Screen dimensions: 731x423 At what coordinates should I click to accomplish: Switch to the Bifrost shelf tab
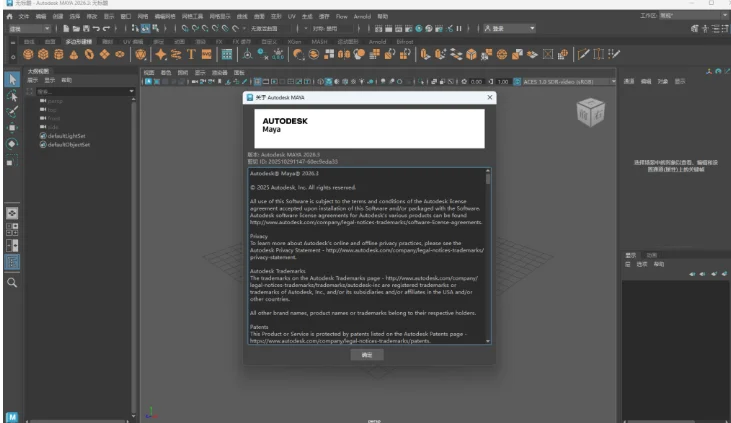pyautogui.click(x=405, y=42)
